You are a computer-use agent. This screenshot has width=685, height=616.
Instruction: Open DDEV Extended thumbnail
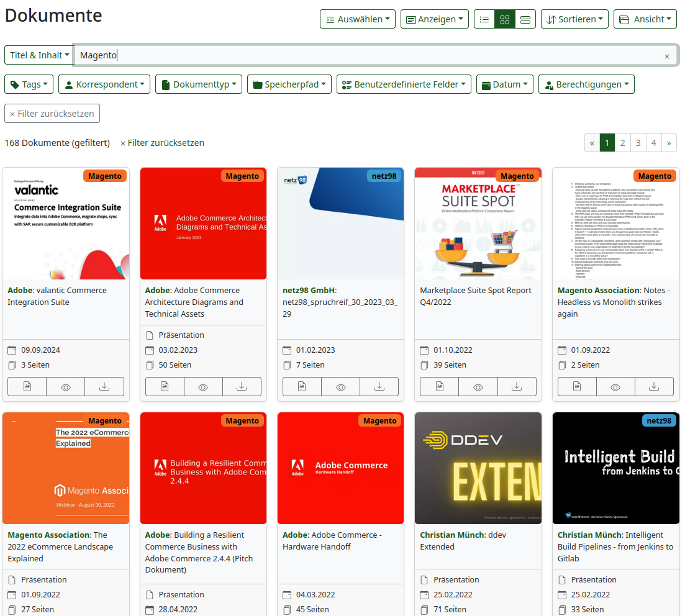tap(478, 468)
